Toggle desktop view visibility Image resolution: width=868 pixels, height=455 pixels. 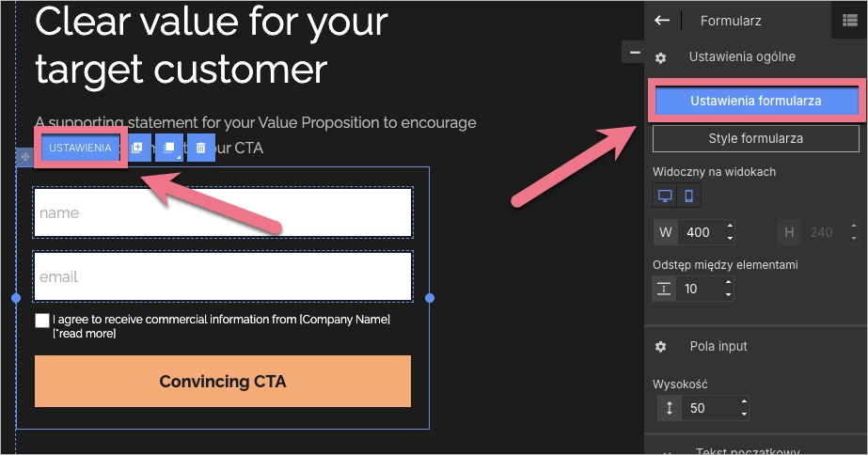click(x=665, y=196)
